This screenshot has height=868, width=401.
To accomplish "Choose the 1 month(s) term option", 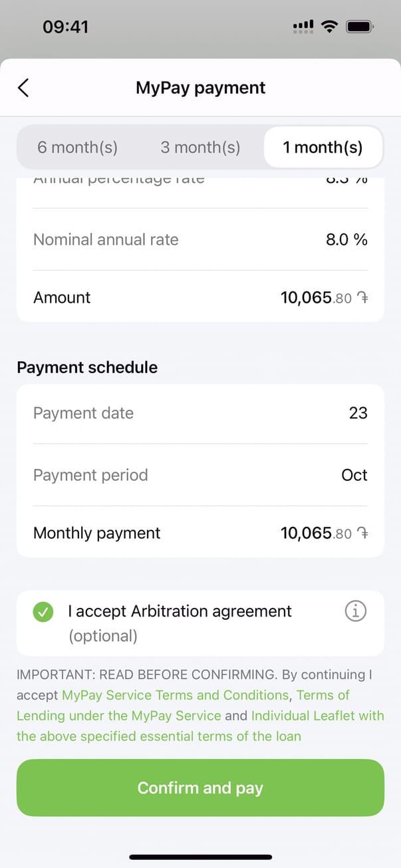I will [x=323, y=147].
